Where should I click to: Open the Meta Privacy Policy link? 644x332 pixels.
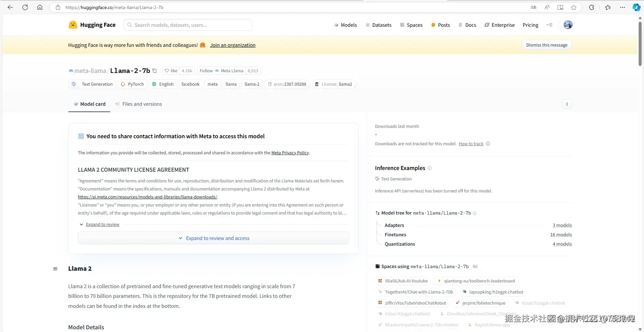pos(290,153)
